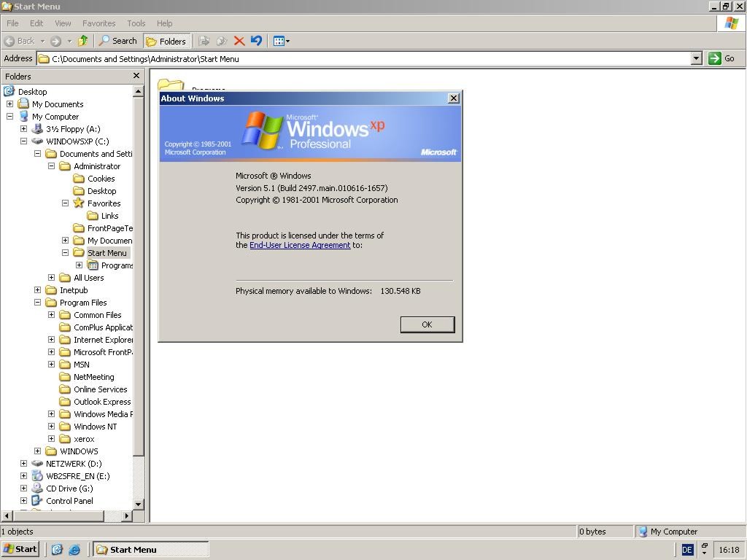Open the File menu
Screen dimensions: 747x560
[12, 23]
